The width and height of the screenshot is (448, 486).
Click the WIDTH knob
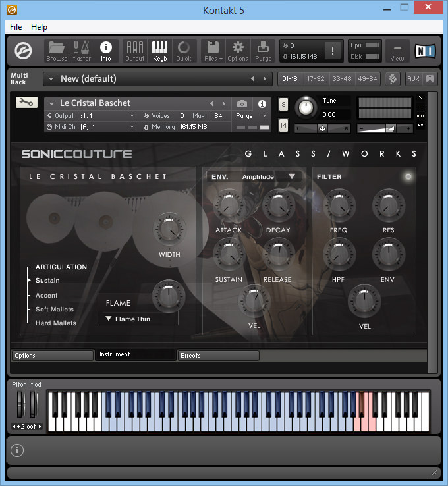click(x=169, y=229)
